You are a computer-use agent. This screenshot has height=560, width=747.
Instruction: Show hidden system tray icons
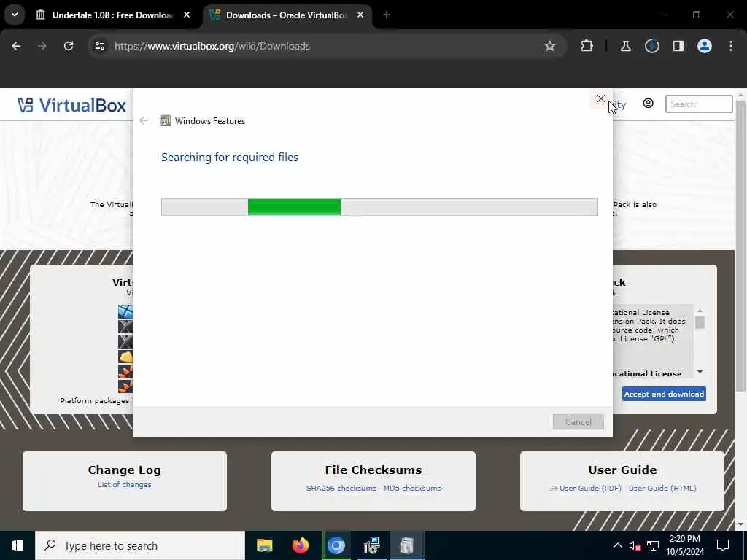pos(617,545)
